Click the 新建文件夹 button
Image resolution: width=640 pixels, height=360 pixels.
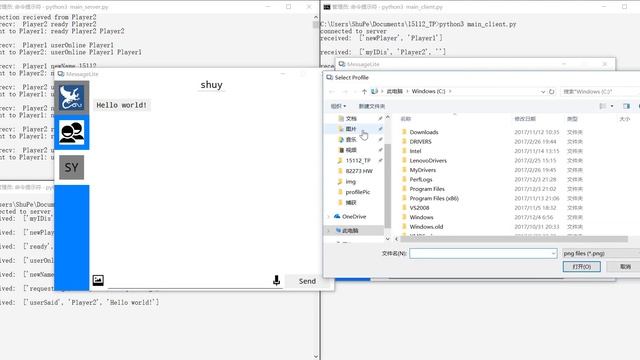click(x=371, y=106)
